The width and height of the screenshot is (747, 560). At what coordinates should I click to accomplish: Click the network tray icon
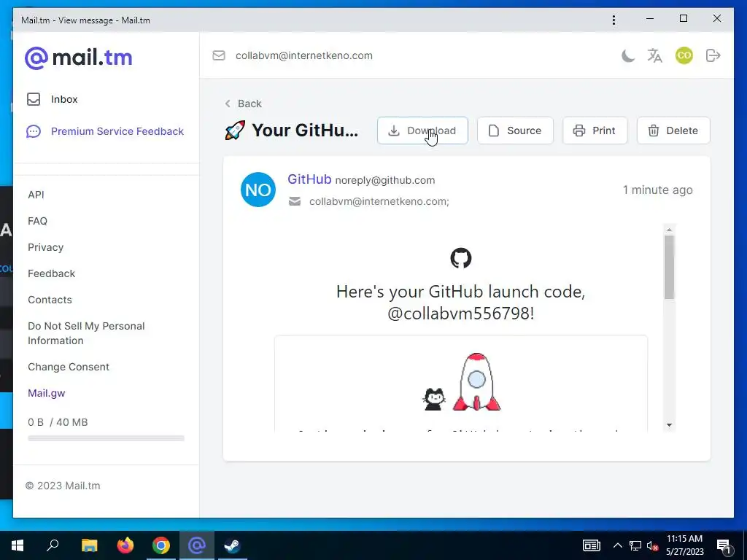click(x=635, y=545)
